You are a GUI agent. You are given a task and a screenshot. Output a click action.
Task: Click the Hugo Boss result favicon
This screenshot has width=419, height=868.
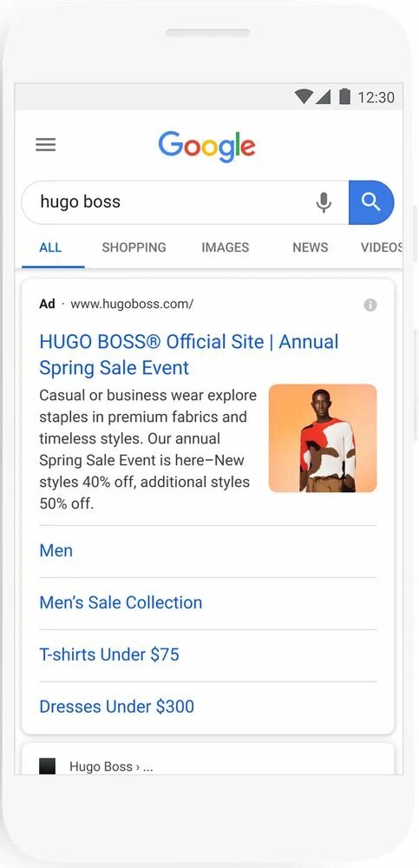(x=48, y=766)
